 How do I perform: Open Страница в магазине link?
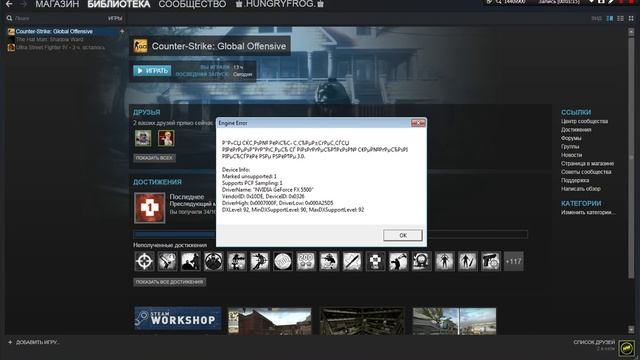click(587, 164)
